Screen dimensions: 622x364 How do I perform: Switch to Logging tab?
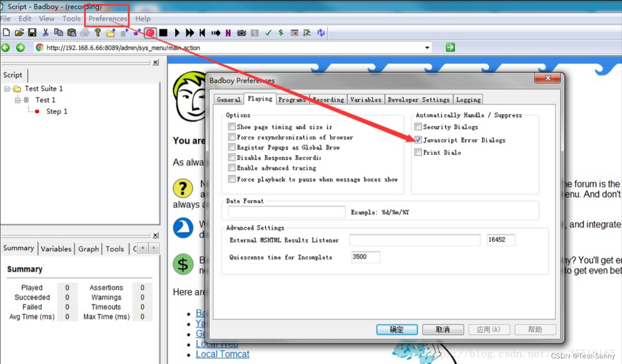click(468, 100)
